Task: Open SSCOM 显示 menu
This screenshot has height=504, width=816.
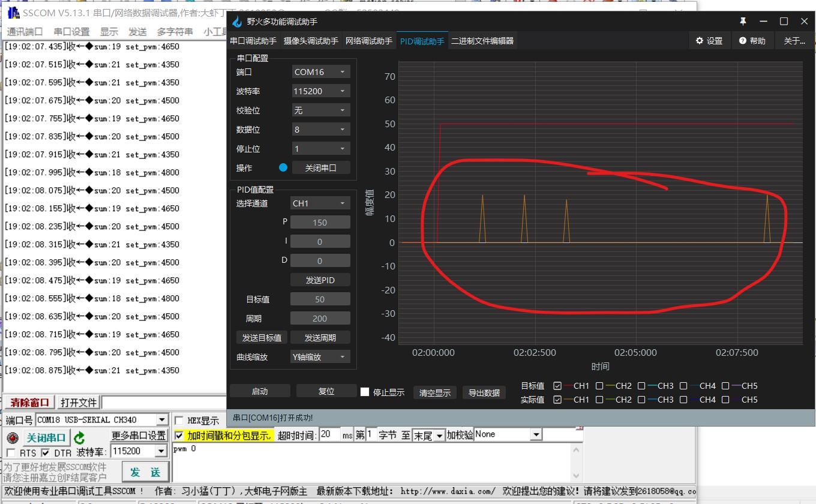Action: tap(109, 32)
